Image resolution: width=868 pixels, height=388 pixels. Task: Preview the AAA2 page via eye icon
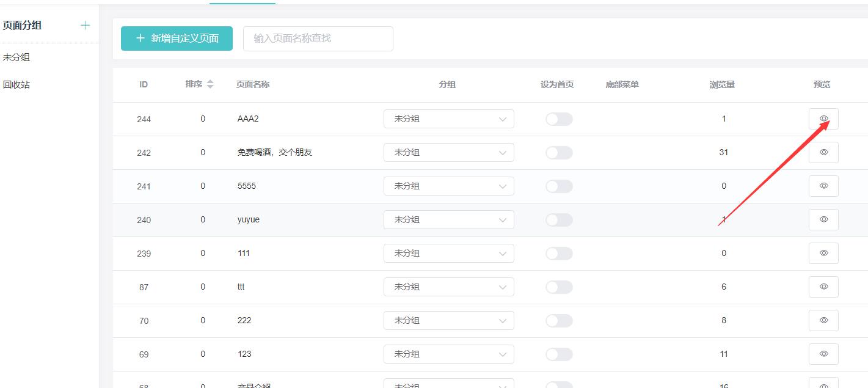(823, 119)
